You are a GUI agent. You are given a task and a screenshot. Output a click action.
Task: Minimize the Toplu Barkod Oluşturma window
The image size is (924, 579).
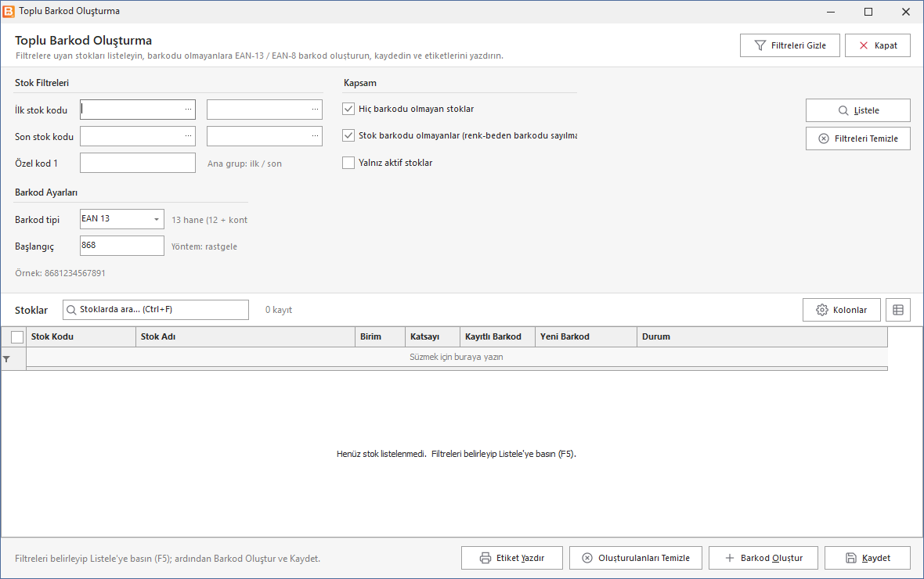click(x=831, y=12)
